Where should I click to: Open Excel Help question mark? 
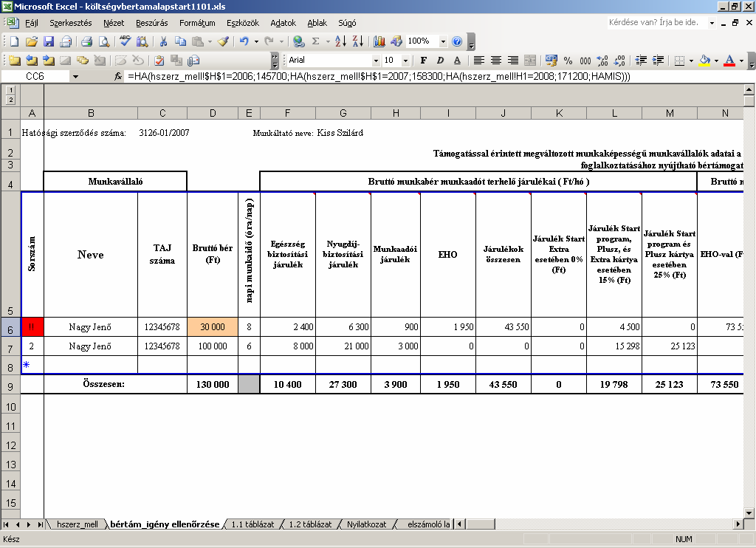click(x=457, y=41)
